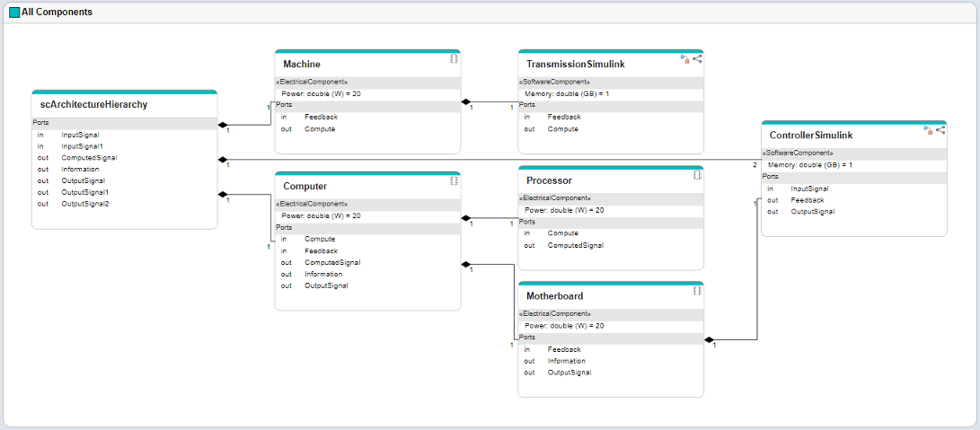Select the Motherboard component title
980x430 pixels.
point(555,295)
